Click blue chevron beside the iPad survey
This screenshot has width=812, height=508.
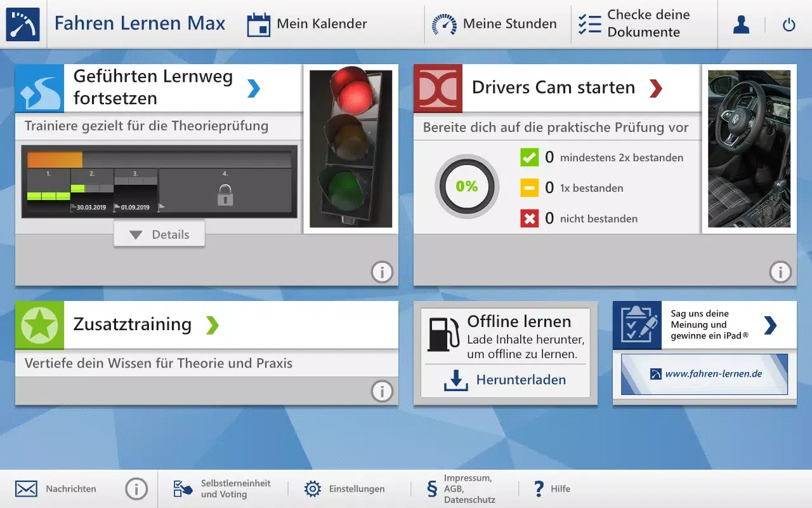click(770, 324)
